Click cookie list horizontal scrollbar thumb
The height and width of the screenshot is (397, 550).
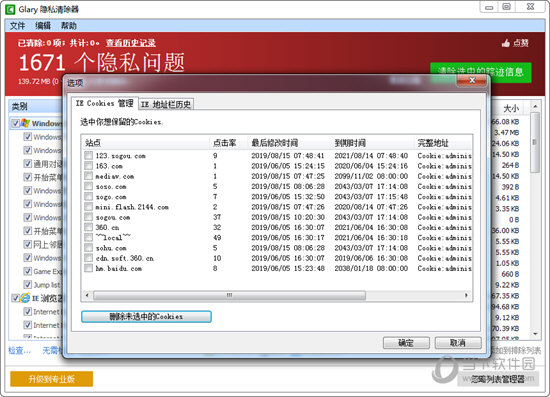click(x=229, y=295)
